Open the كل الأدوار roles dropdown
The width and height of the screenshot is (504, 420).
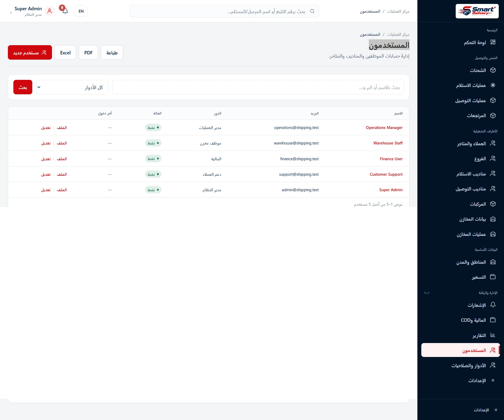72,87
